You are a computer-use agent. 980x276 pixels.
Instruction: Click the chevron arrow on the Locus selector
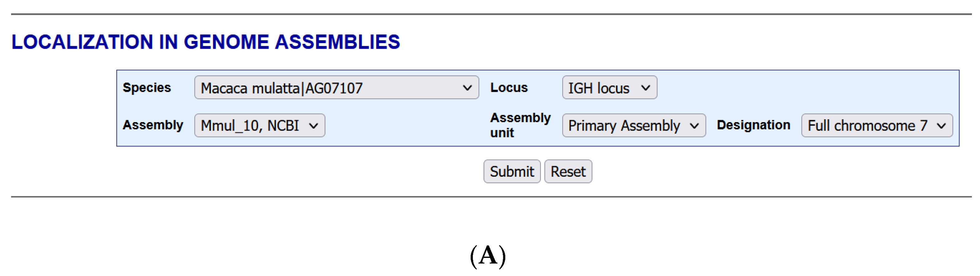tap(645, 88)
